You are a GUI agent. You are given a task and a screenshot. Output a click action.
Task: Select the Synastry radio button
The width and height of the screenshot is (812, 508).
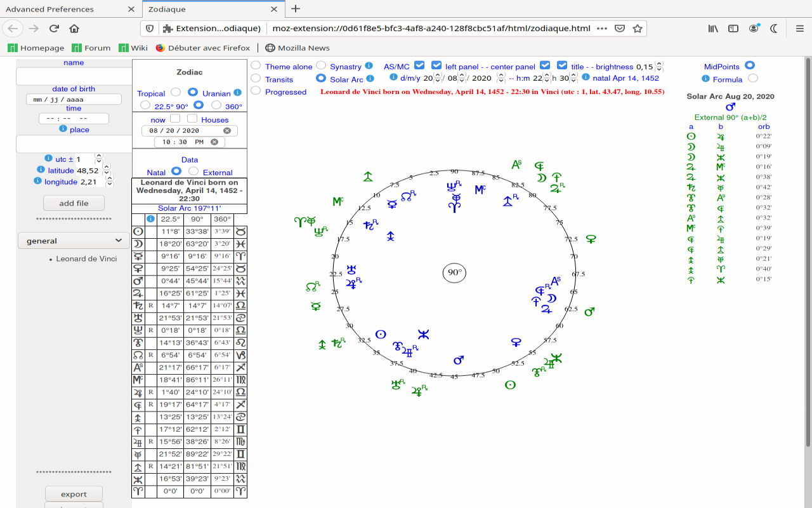pos(321,65)
